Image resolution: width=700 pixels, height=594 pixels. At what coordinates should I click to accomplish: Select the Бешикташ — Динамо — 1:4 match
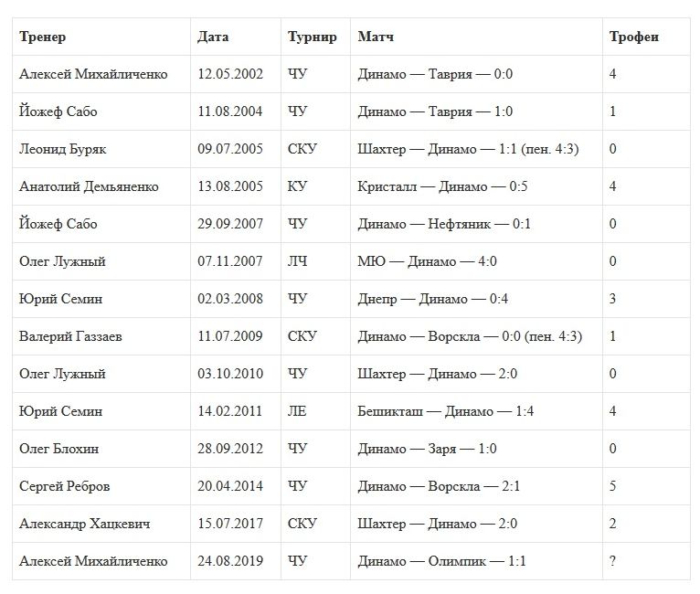(446, 411)
